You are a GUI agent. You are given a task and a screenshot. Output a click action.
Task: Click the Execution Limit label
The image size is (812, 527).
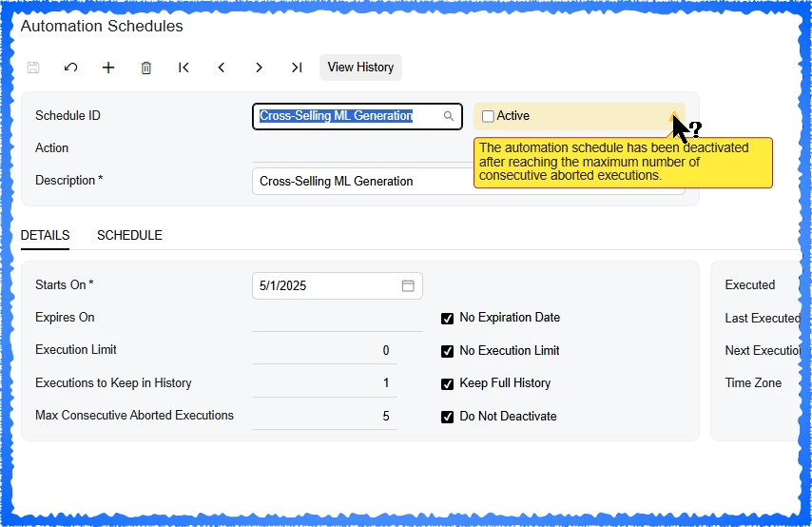coord(76,350)
